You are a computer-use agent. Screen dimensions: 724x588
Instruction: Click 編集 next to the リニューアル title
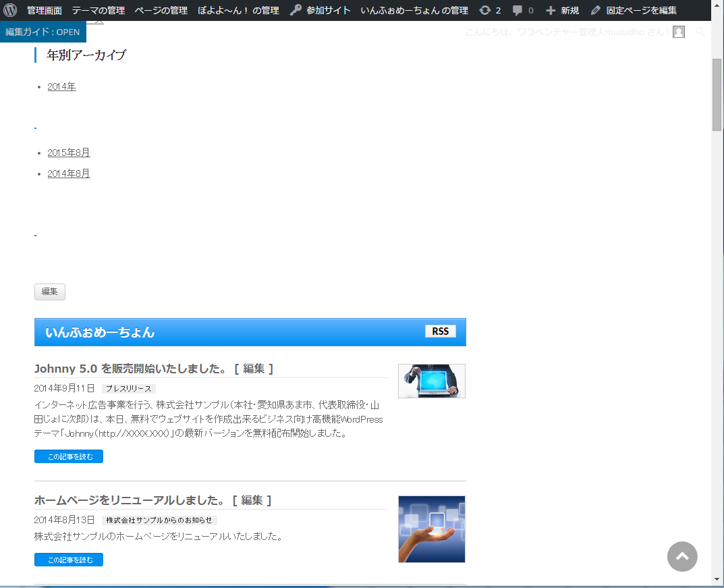click(x=252, y=500)
